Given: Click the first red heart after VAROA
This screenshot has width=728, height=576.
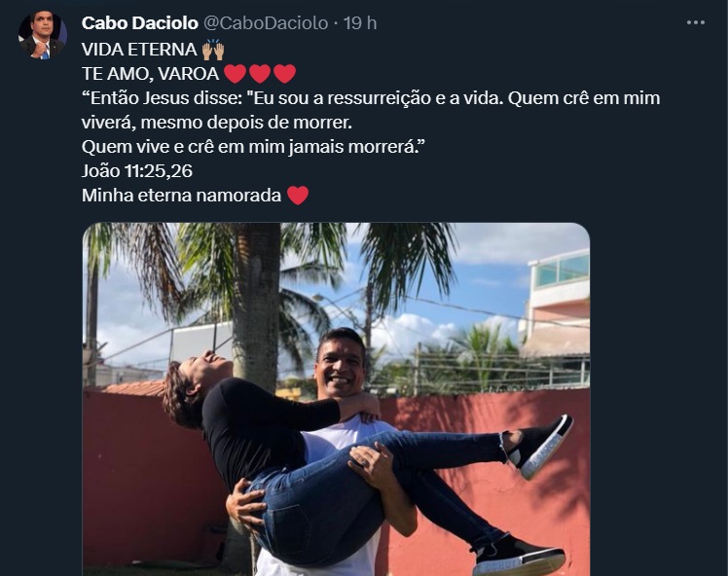Looking at the screenshot, I should 235,74.
